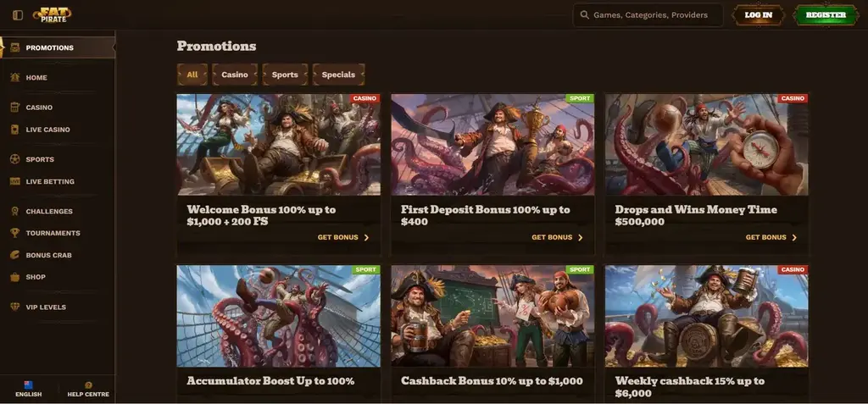Select the Casino filter tab
The image size is (868, 404).
pyautogui.click(x=235, y=75)
